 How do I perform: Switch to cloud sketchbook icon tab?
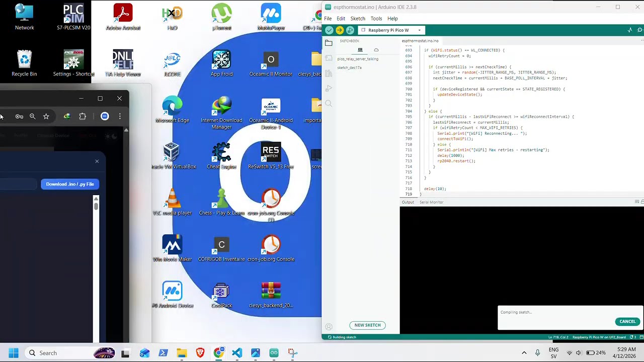coord(376,50)
